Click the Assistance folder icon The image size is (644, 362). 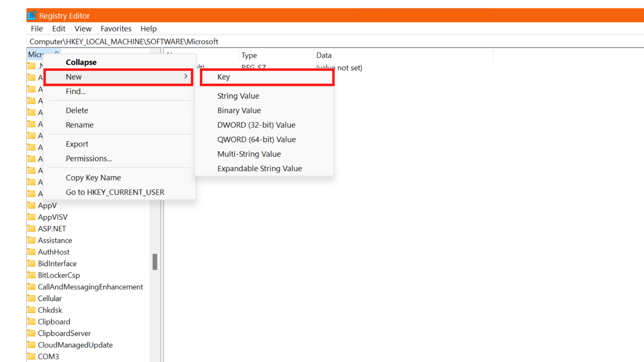[x=31, y=240]
